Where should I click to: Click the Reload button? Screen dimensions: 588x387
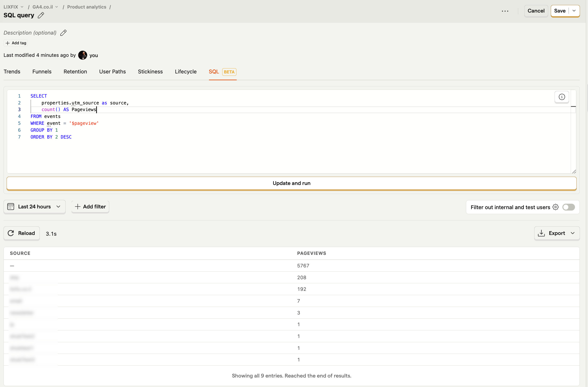22,233
